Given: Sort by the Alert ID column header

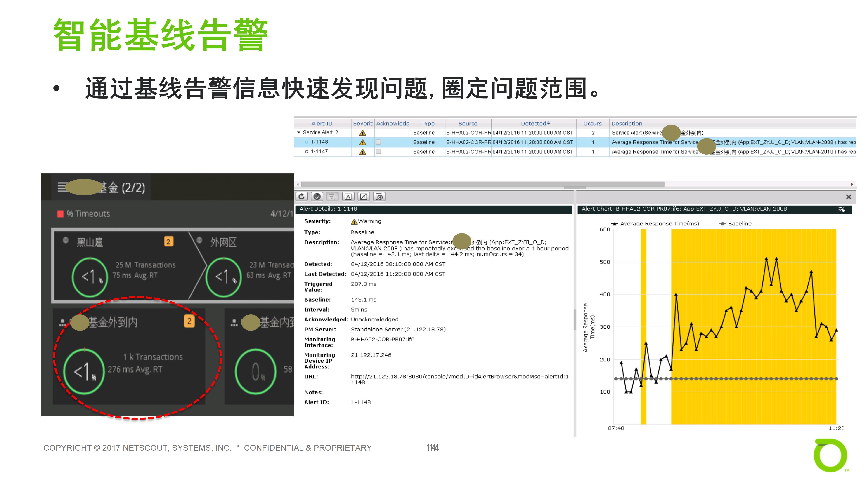Looking at the screenshot, I should coord(322,124).
